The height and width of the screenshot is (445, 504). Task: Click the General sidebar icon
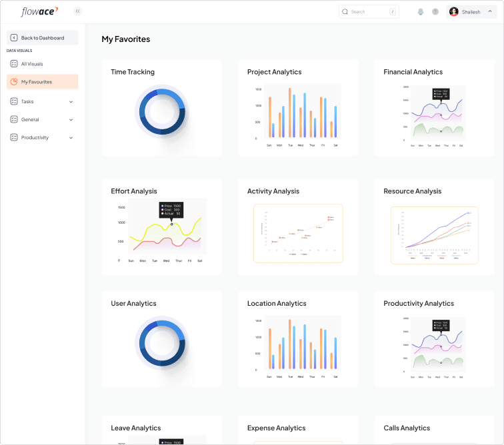[x=14, y=119]
